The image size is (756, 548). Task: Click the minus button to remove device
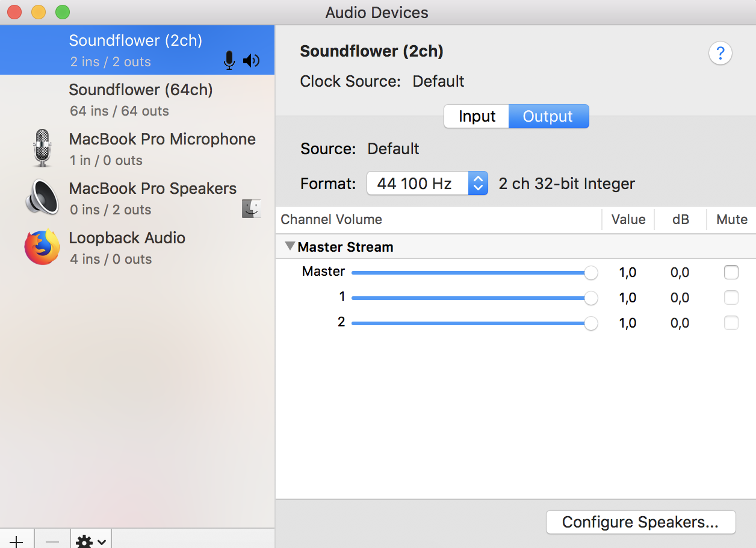pos(52,541)
